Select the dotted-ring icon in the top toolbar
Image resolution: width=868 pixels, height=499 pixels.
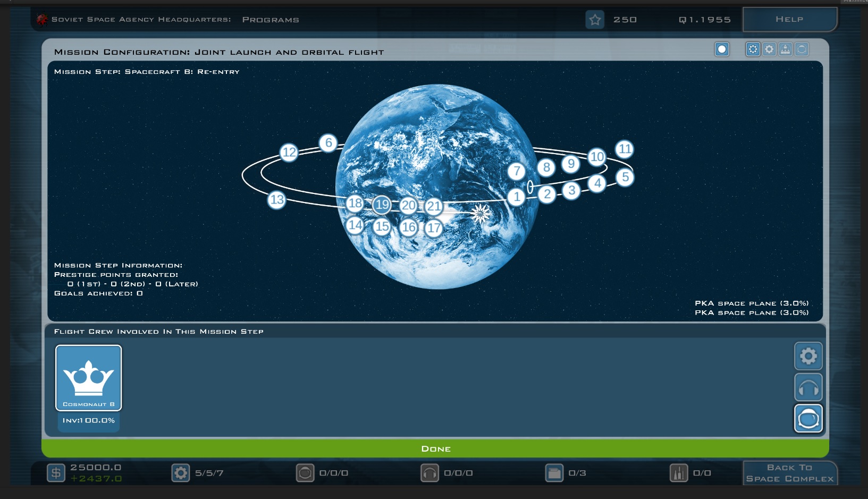(x=753, y=49)
